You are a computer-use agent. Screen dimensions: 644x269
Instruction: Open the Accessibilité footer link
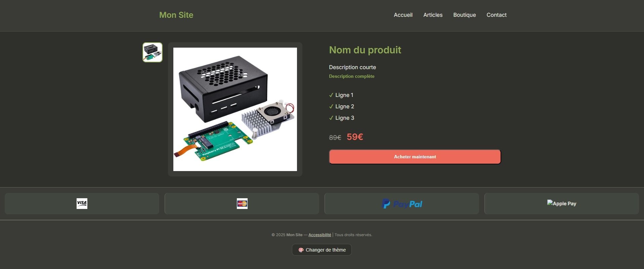319,235
